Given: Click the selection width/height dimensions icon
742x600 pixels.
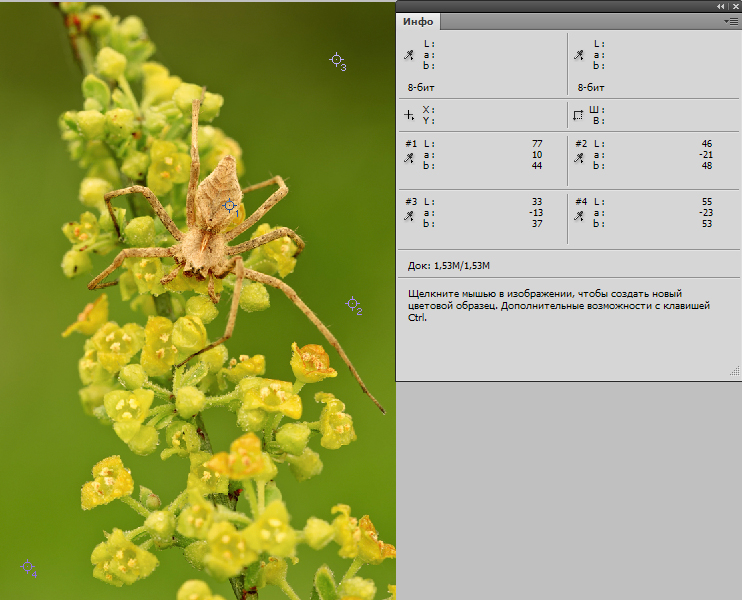Looking at the screenshot, I should click(578, 115).
